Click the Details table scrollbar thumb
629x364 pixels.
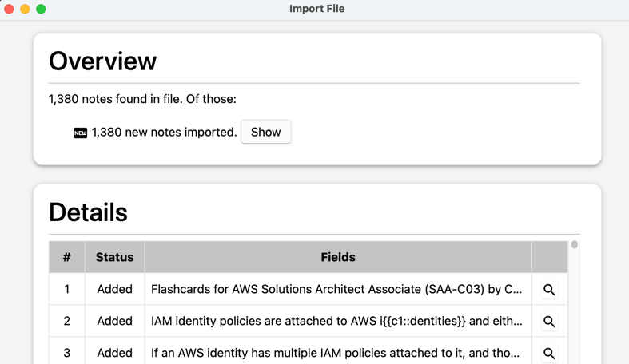[x=574, y=245]
